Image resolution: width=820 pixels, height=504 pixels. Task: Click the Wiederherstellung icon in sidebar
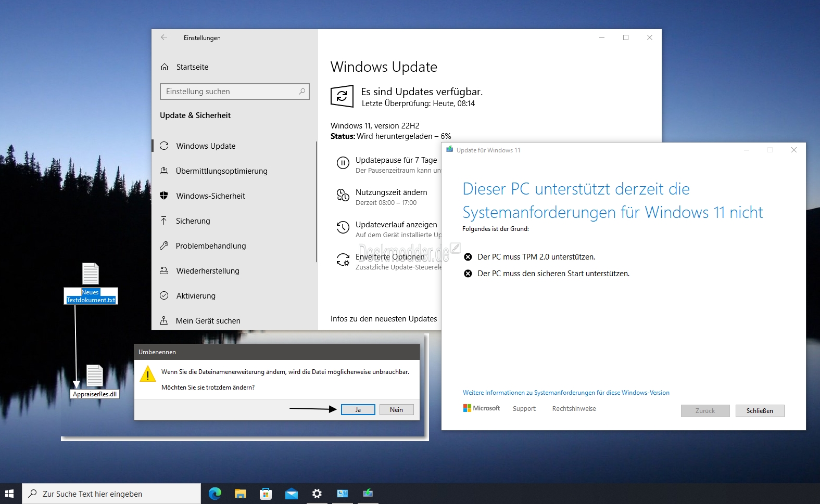164,270
